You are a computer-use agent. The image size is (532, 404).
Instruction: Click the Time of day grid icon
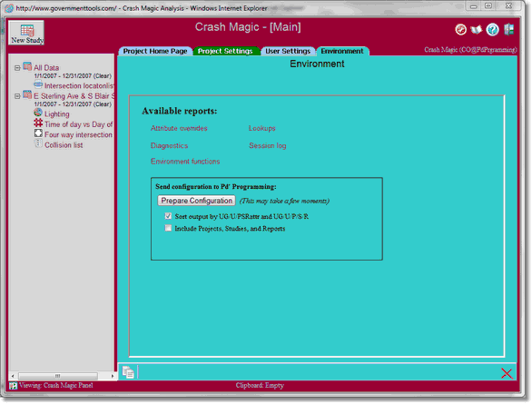38,123
